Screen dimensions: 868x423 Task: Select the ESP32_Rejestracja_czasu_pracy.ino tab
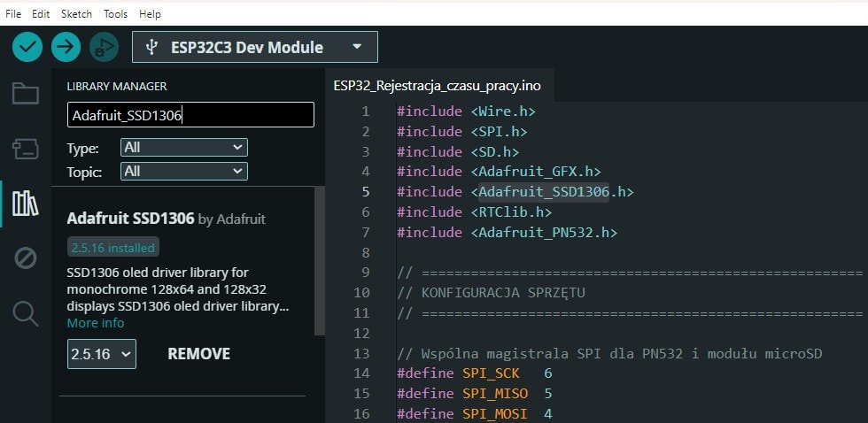coord(438,86)
